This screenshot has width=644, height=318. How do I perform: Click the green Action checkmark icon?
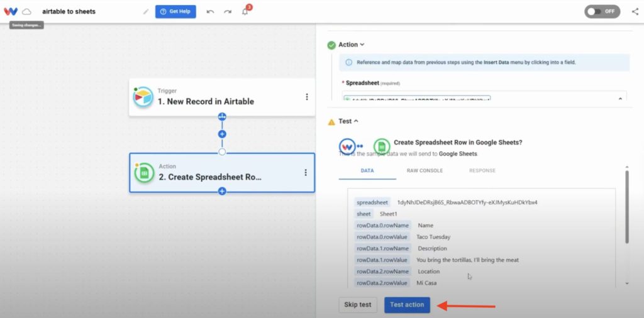(331, 45)
